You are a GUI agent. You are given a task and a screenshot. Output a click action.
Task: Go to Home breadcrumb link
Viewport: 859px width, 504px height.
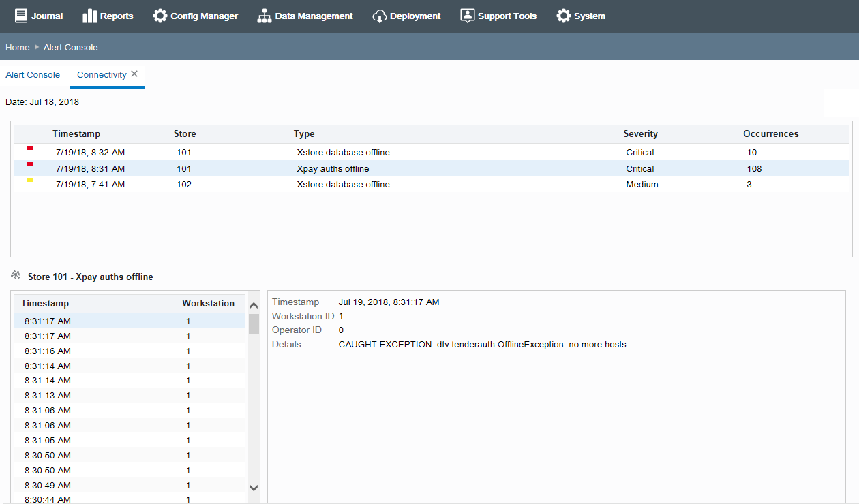18,48
